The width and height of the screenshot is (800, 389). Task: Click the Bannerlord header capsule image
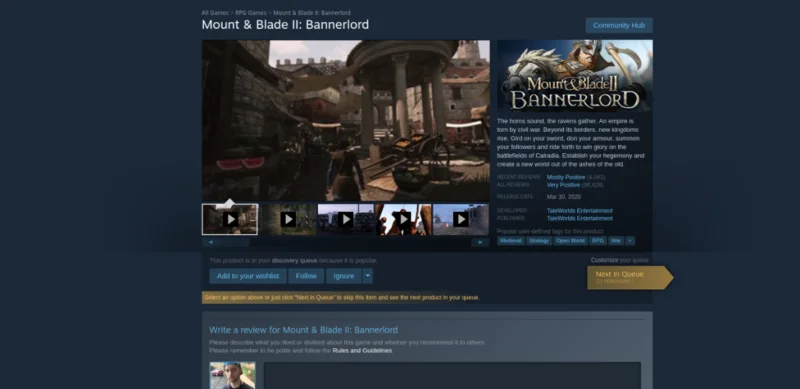click(575, 76)
